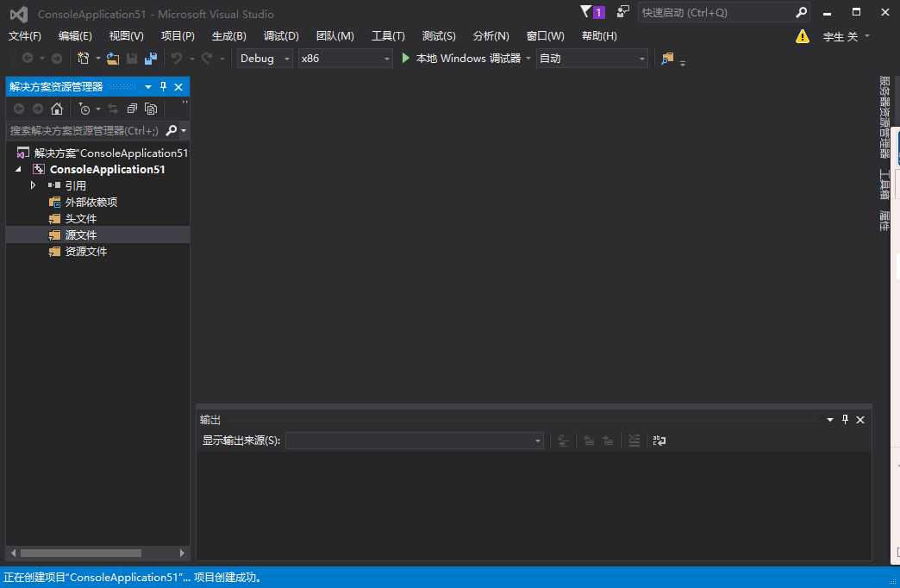Click right arrow of Solution Explorer scrollbar
This screenshot has height=588, width=900.
point(182,553)
